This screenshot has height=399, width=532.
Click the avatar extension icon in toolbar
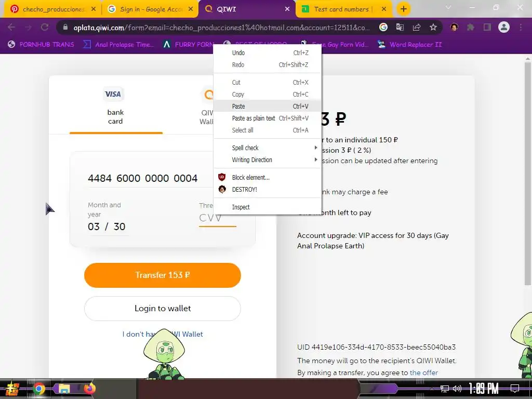tap(454, 27)
